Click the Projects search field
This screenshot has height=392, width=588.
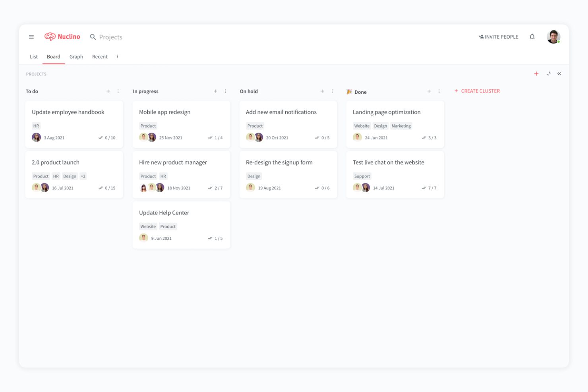click(110, 37)
